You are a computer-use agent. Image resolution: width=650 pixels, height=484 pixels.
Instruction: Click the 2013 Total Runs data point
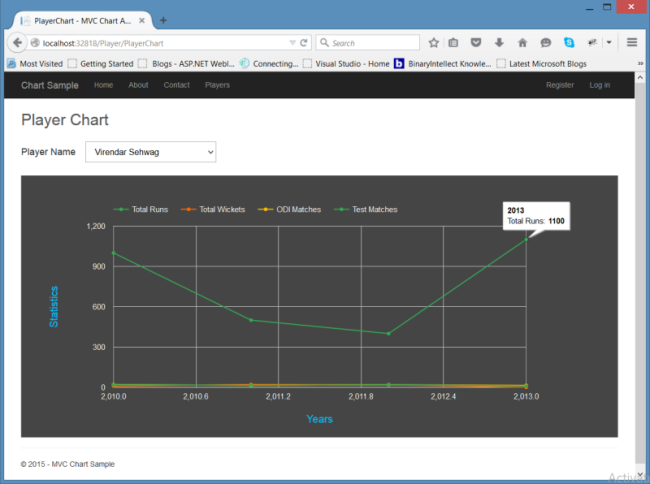(526, 240)
